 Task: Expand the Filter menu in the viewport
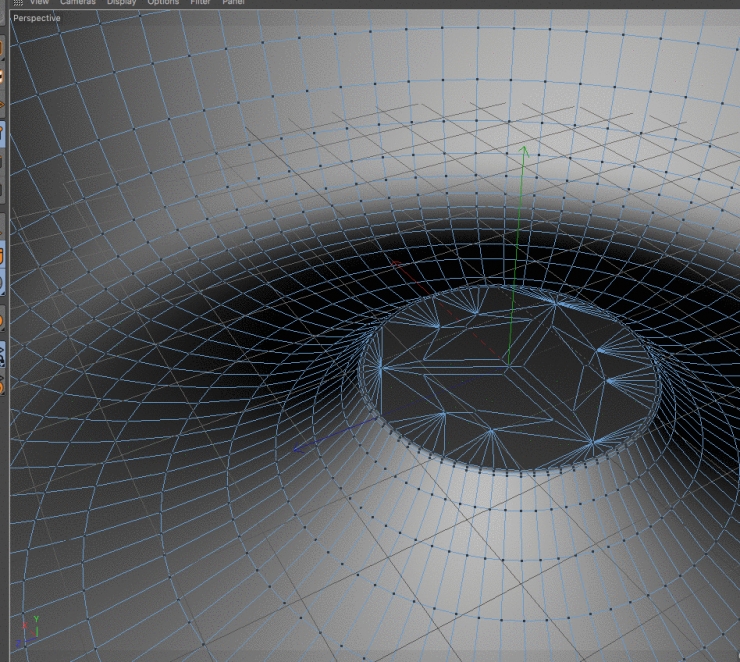200,3
